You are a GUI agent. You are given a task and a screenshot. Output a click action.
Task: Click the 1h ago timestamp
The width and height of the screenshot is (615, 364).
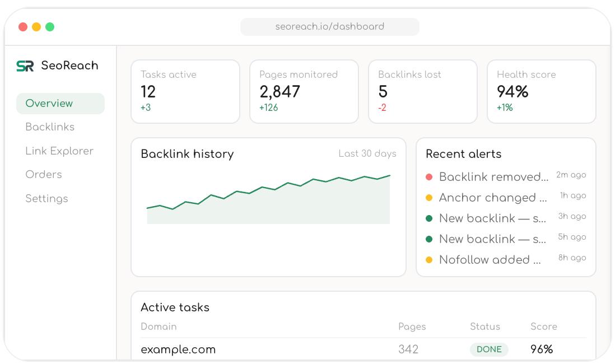573,196
